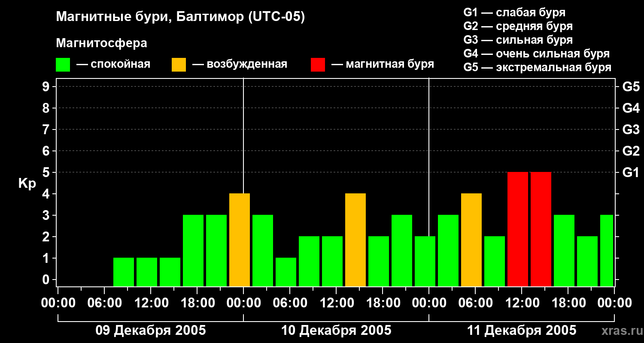Screen dimensions: 644x343
Task: Click the narrow green bar at the chart's right edge
Action: coord(607,251)
